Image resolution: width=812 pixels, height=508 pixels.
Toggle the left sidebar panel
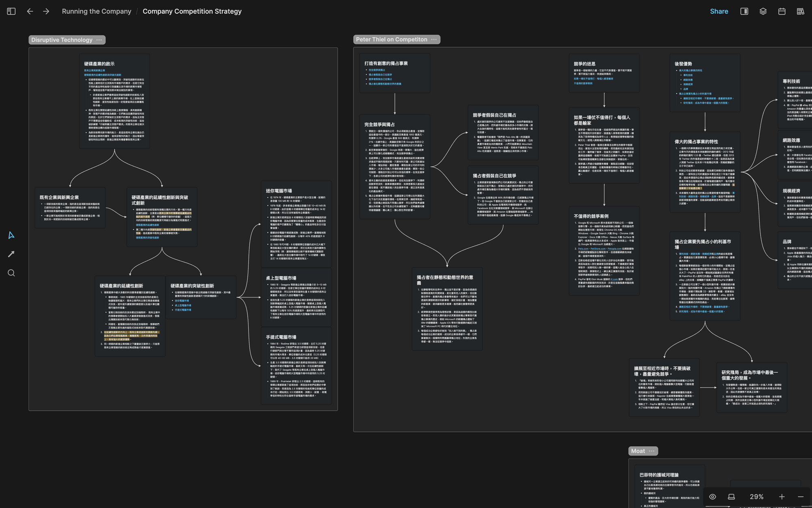[x=11, y=11]
